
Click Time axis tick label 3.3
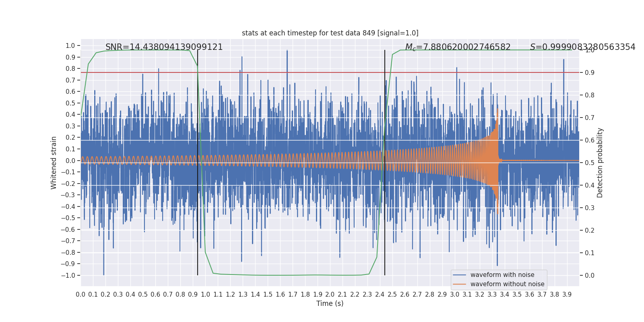point(492,295)
